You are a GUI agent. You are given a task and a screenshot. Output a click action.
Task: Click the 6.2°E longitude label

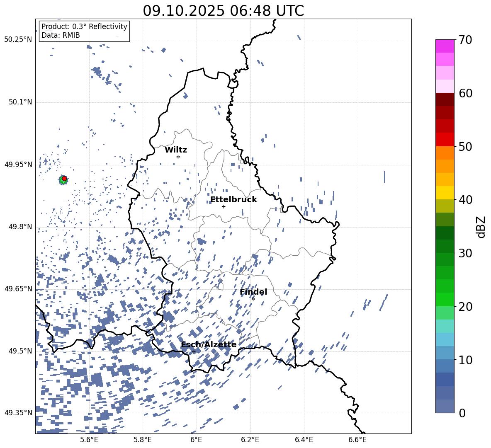tap(250, 440)
